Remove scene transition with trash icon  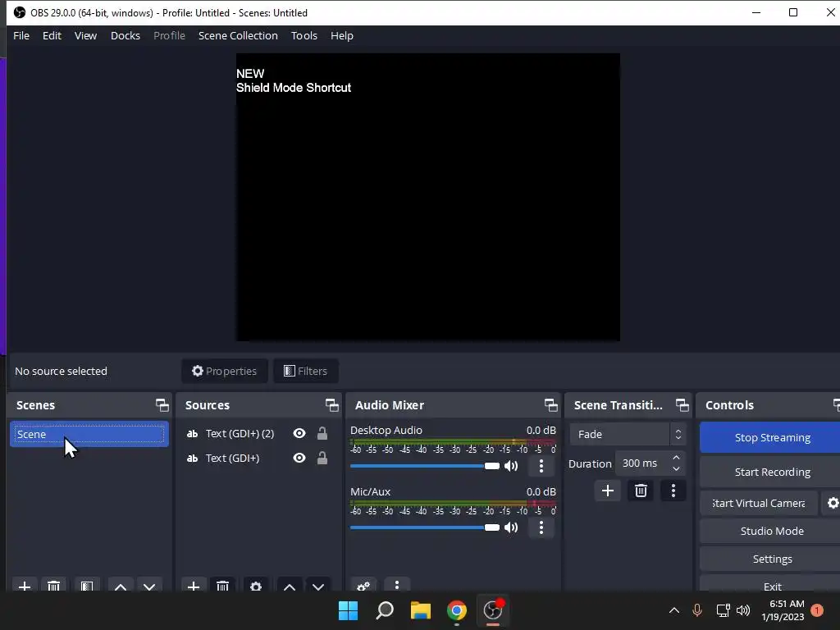pyautogui.click(x=641, y=491)
